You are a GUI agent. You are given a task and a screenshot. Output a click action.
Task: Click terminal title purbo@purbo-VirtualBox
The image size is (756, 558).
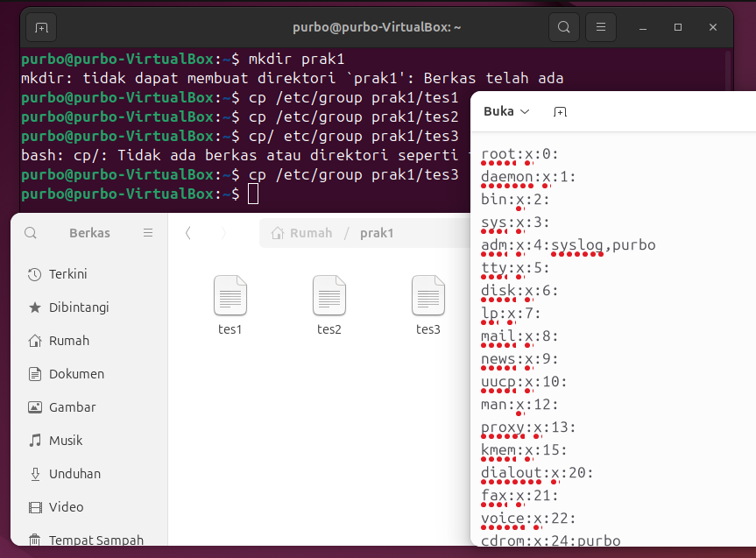(377, 27)
